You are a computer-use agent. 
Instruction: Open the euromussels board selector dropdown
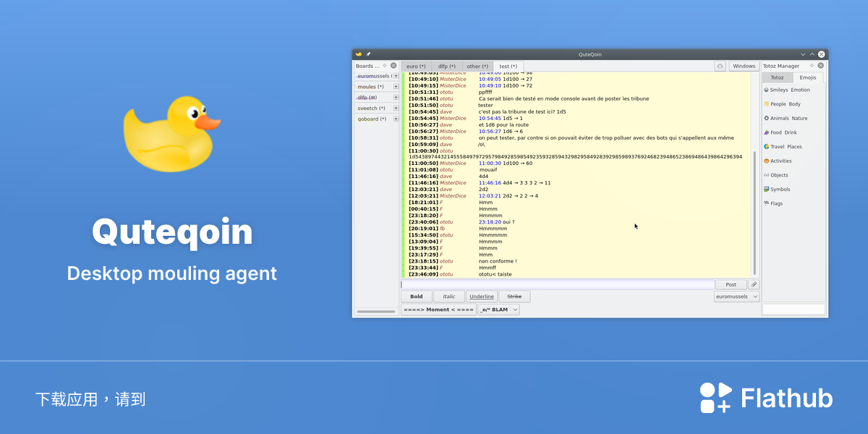pyautogui.click(x=736, y=297)
